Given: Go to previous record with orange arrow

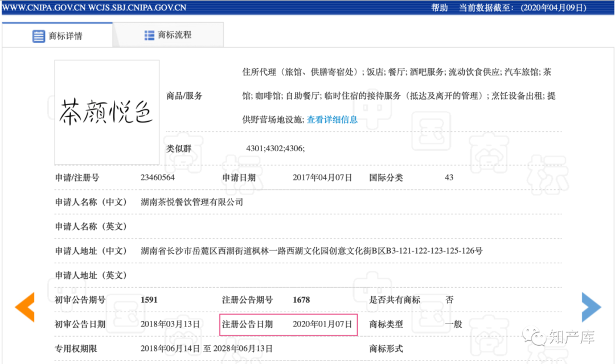Looking at the screenshot, I should pos(24,307).
